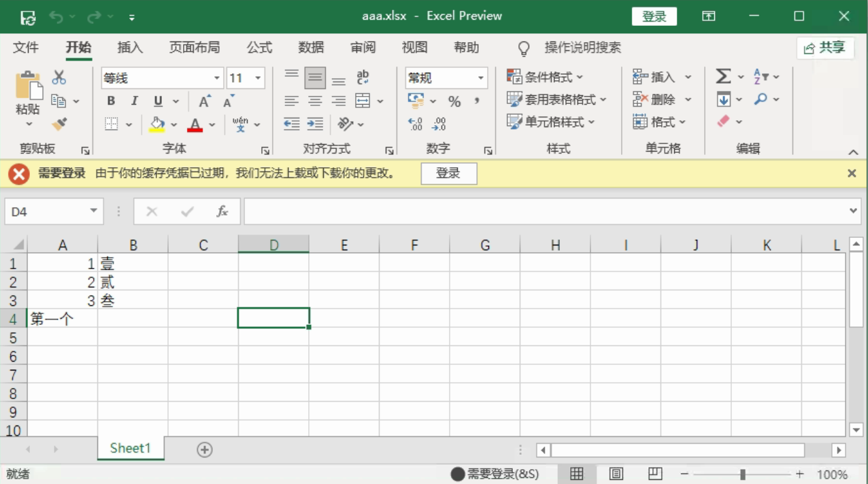The image size is (868, 484).
Task: Click the red font color swatch
Action: [195, 124]
